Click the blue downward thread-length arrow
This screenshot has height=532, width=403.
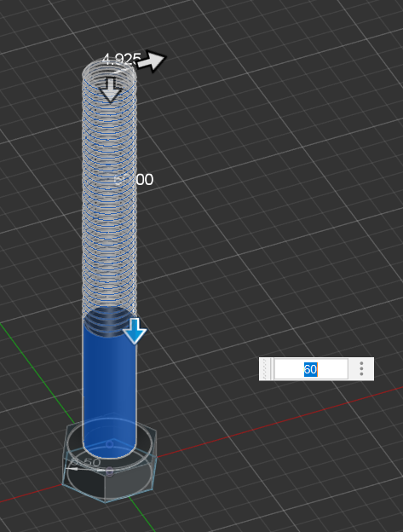click(x=135, y=331)
